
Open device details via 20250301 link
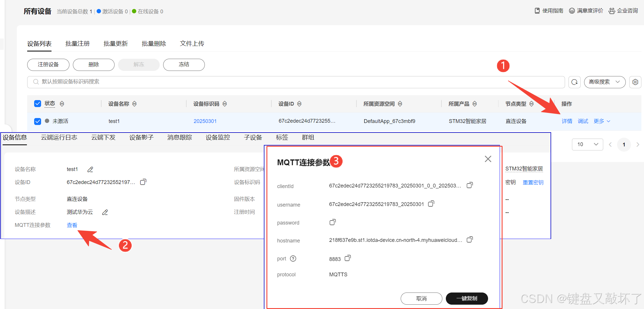pos(205,121)
